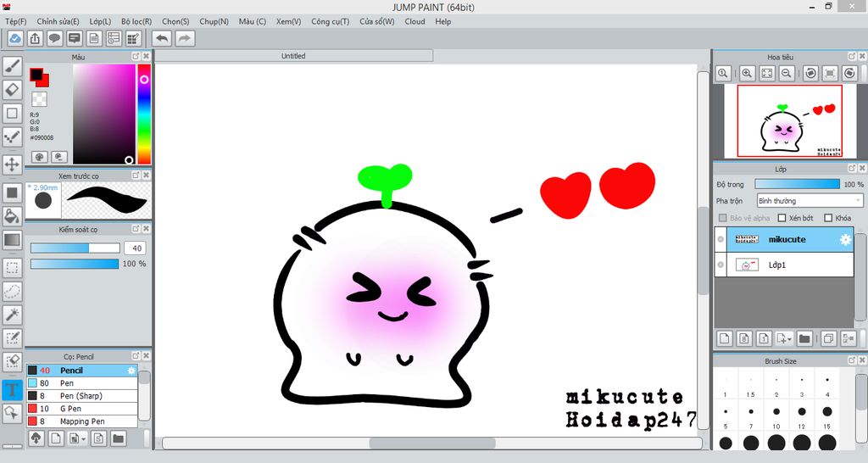
Task: Open the Công cụ(T) menu
Action: (331, 21)
